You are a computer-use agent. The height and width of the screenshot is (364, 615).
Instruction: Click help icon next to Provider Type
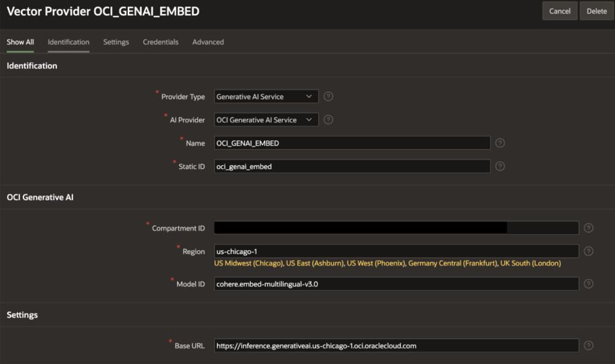(x=328, y=97)
